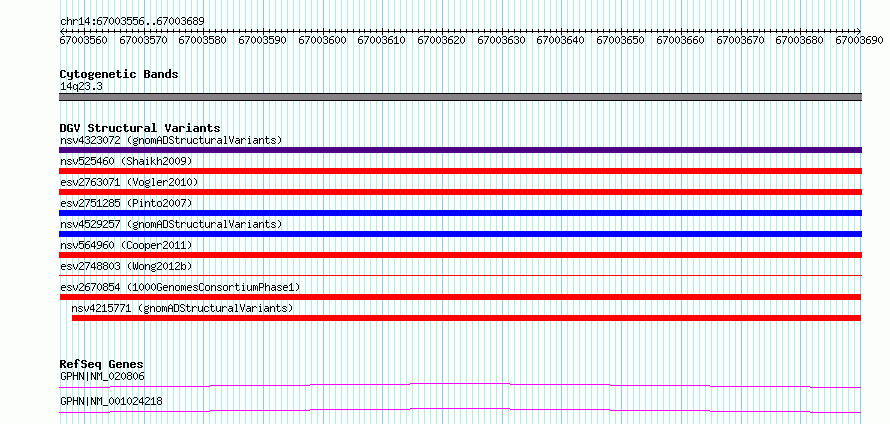Viewport: 890px width, 424px height.
Task: Click ruler position 67003620
Action: (441, 40)
